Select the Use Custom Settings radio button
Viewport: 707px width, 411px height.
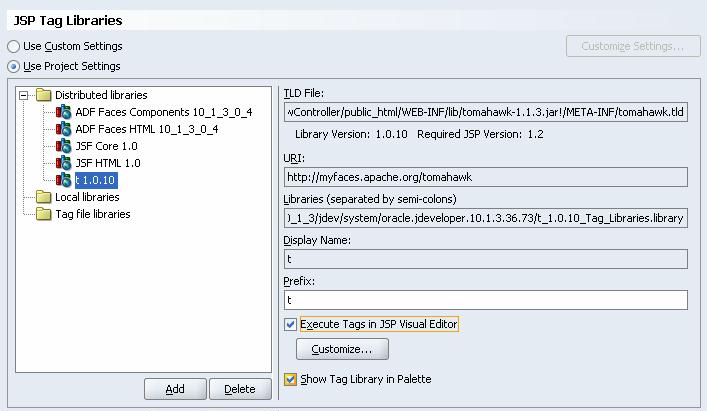pyautogui.click(x=13, y=46)
